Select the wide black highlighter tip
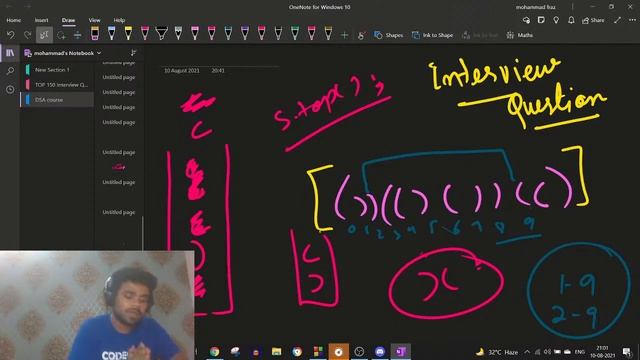Screen dimensions: 640x360 coord(162,33)
